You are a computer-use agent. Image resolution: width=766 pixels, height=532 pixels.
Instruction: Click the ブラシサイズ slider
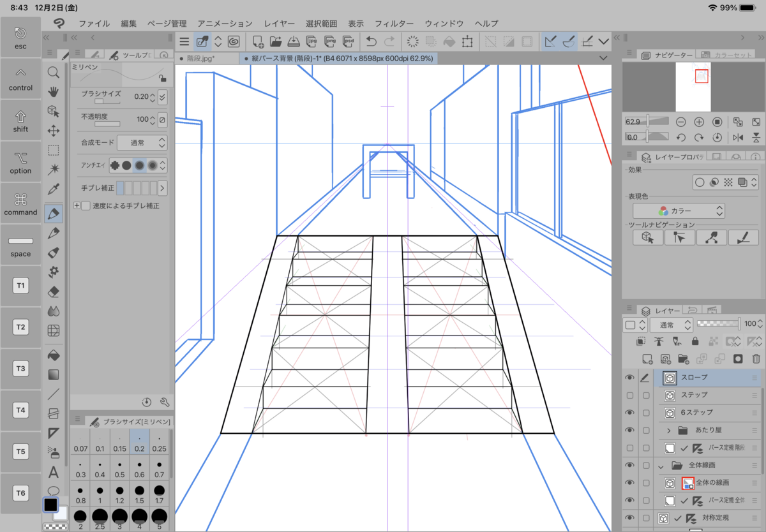[107, 101]
